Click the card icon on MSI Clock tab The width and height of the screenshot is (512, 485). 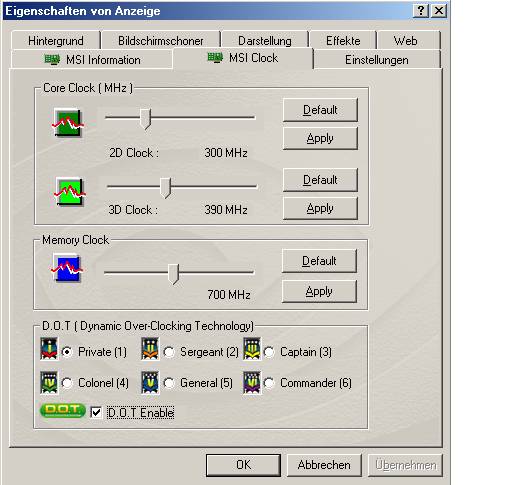tap(215, 58)
